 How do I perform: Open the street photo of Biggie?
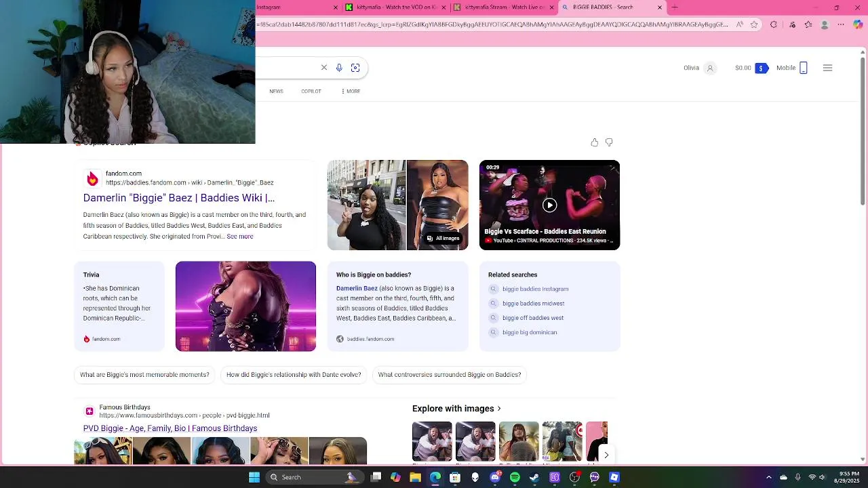tap(367, 205)
